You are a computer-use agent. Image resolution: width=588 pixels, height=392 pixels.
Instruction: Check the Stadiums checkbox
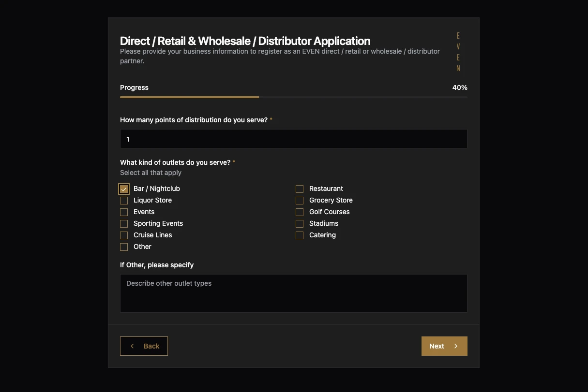300,224
